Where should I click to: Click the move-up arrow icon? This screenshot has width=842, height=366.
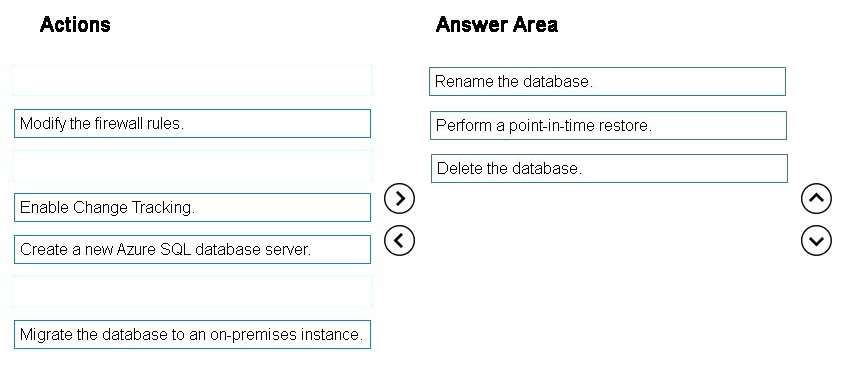[816, 199]
